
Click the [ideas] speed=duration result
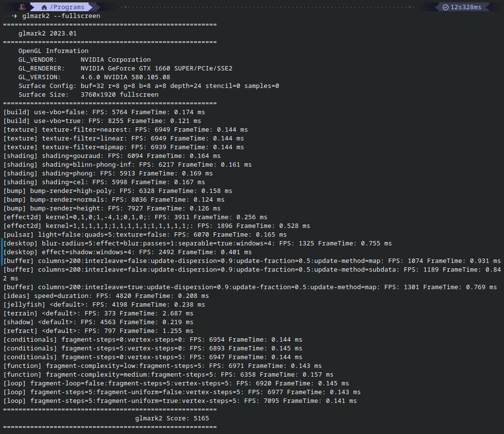(x=106, y=296)
